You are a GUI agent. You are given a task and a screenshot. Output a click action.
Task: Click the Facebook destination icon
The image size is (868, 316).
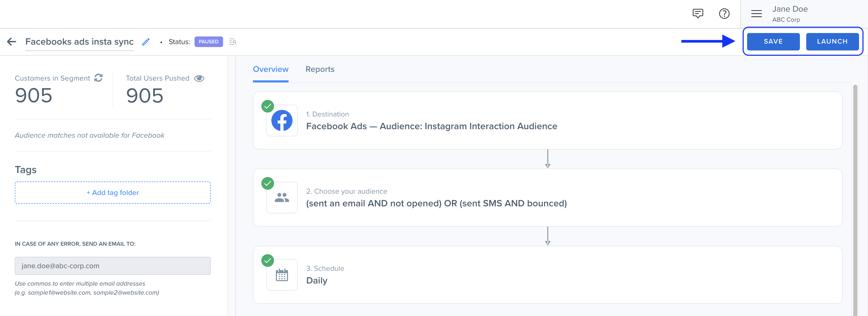pyautogui.click(x=282, y=120)
